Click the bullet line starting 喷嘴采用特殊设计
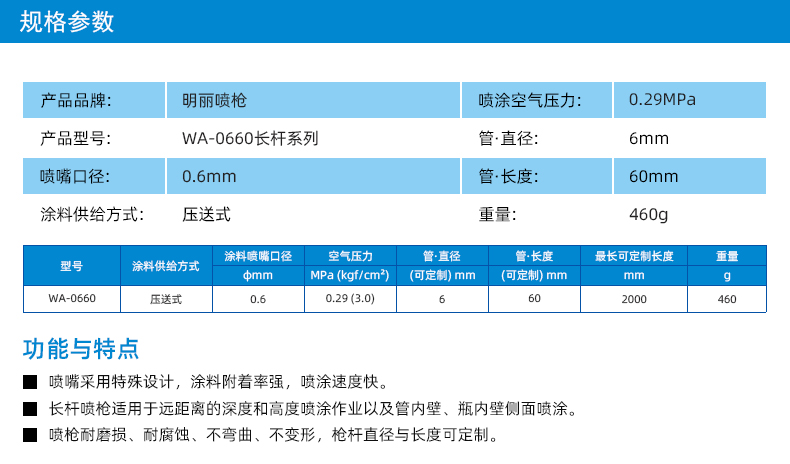The image size is (790, 464). [x=220, y=382]
